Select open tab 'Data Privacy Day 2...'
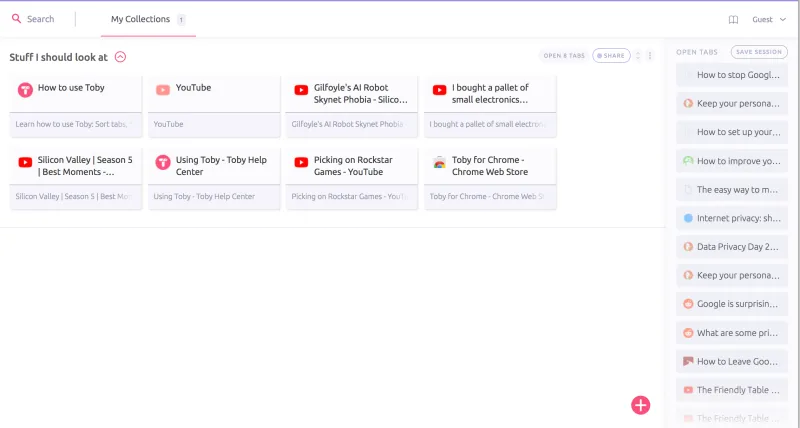 coord(732,247)
